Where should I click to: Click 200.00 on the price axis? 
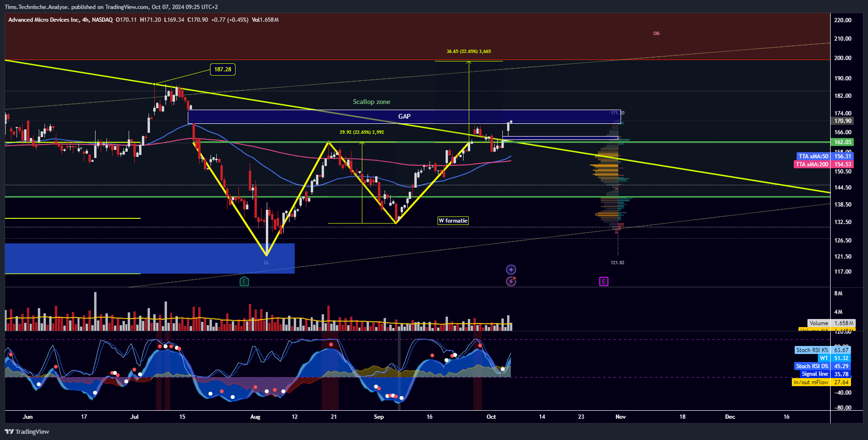(843, 58)
